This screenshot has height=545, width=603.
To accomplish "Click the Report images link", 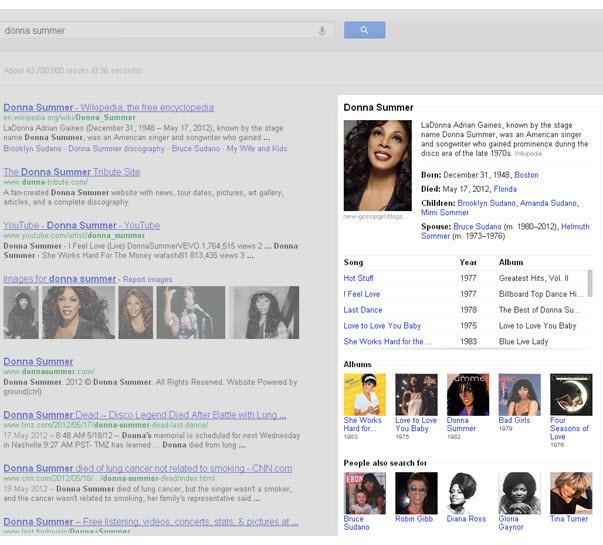I will point(147,280).
